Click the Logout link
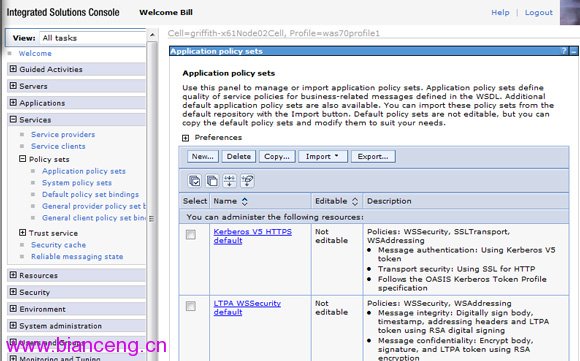This screenshot has width=580, height=361. pos(539,13)
